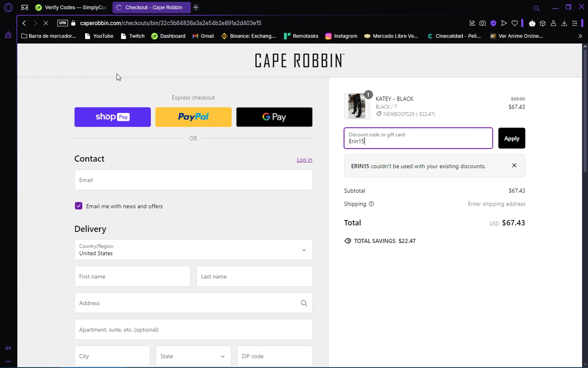
Task: Click the Discount code or gift card field
Action: [x=418, y=138]
